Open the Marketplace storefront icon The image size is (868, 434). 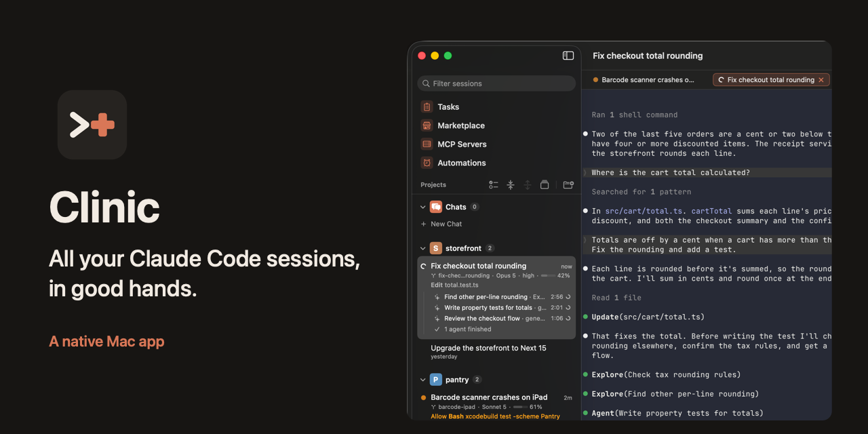427,125
